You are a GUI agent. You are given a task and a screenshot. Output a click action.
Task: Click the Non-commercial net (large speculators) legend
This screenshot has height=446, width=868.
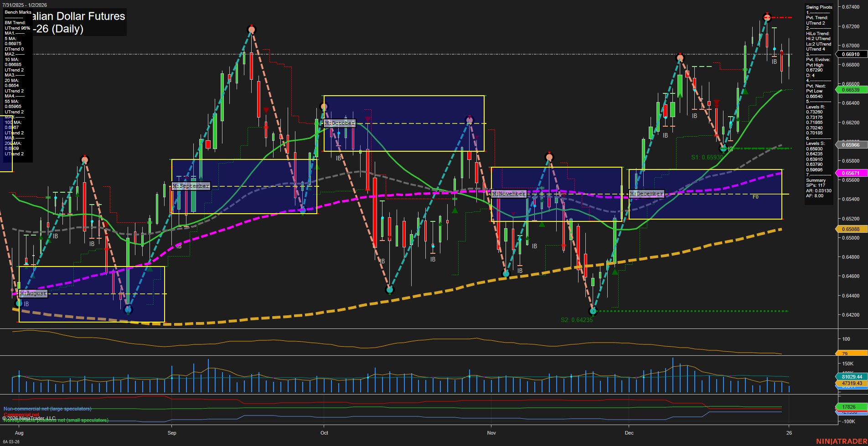pyautogui.click(x=47, y=409)
